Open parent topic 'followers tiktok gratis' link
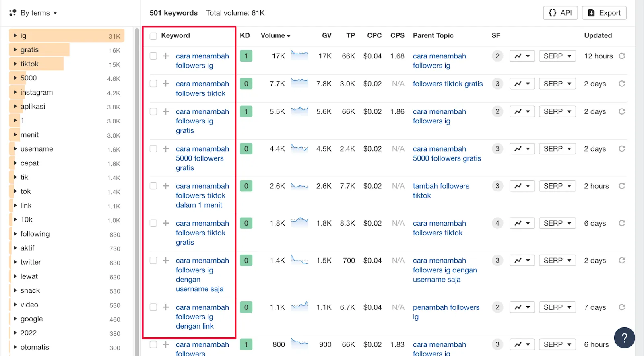The height and width of the screenshot is (356, 644). pyautogui.click(x=448, y=84)
